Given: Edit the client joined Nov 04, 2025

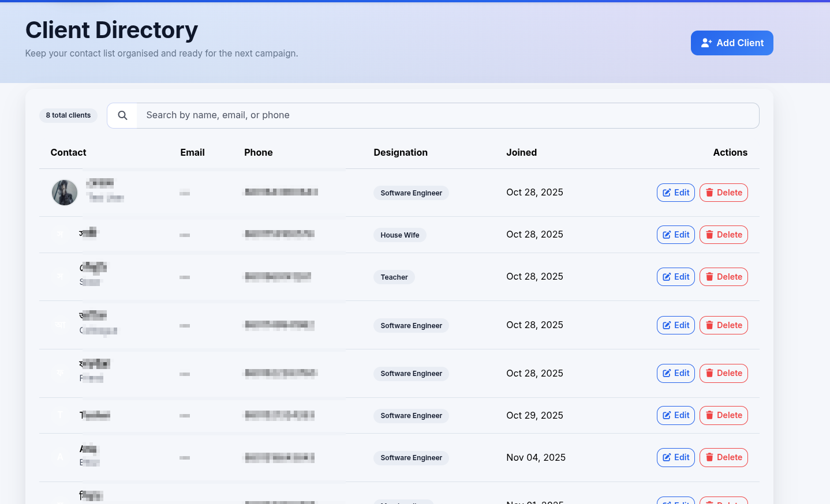Looking at the screenshot, I should 675,457.
